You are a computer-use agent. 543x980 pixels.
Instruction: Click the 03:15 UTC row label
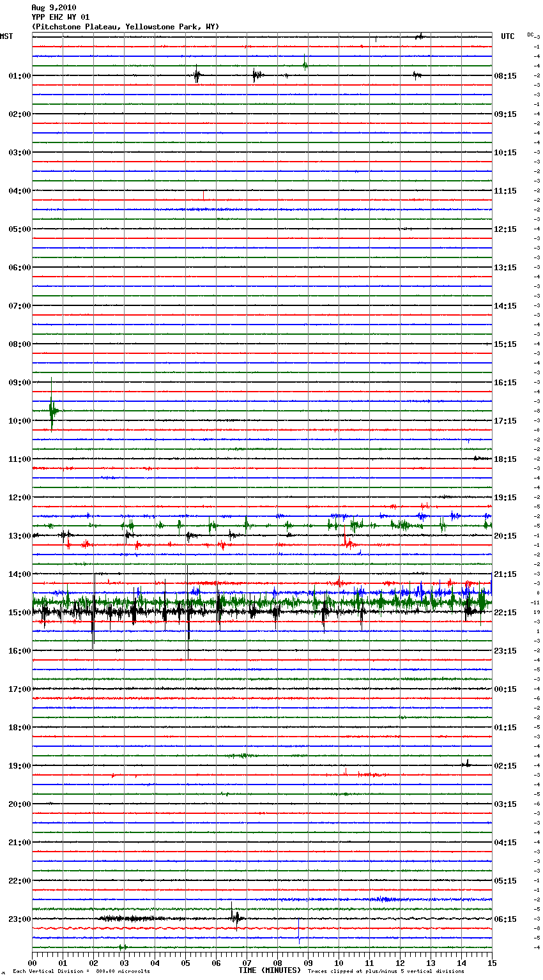tap(505, 804)
